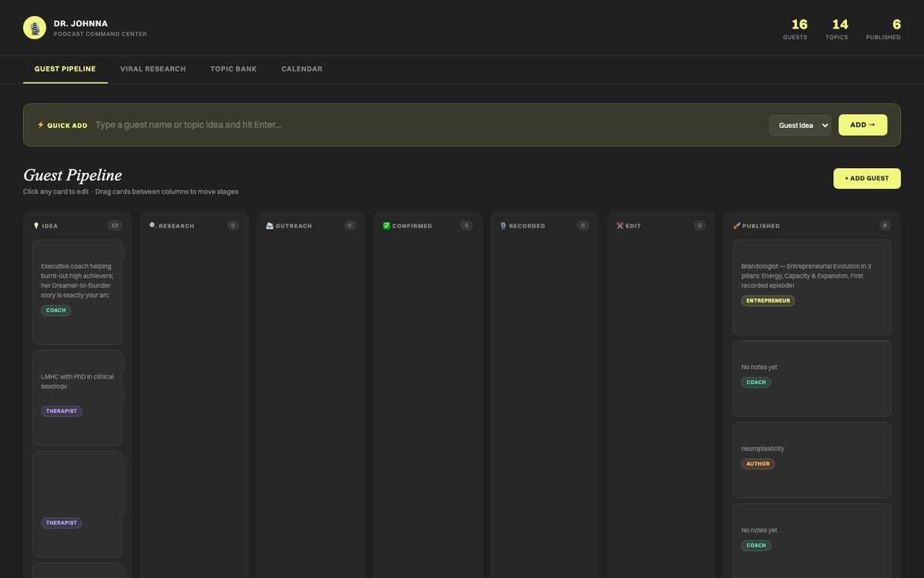Click COACH tag on Executive coach card
924x578 pixels.
(56, 311)
